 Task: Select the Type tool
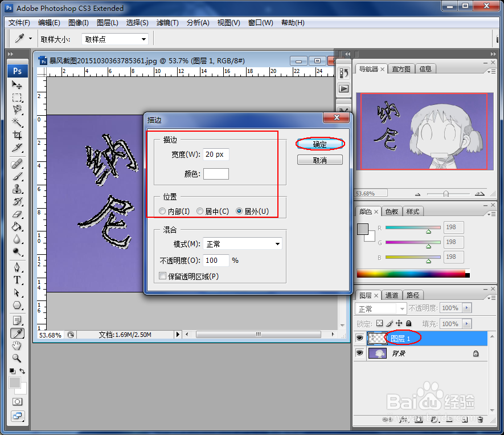[x=17, y=280]
